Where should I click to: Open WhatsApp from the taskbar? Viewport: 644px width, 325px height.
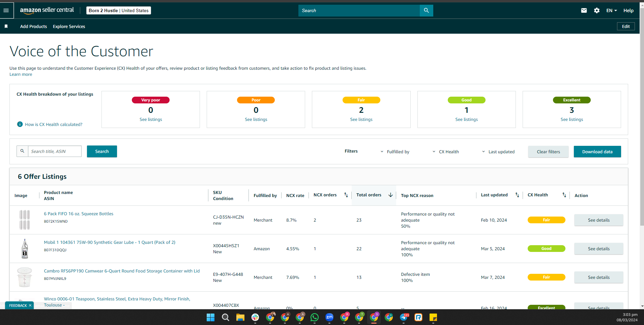pos(315,317)
